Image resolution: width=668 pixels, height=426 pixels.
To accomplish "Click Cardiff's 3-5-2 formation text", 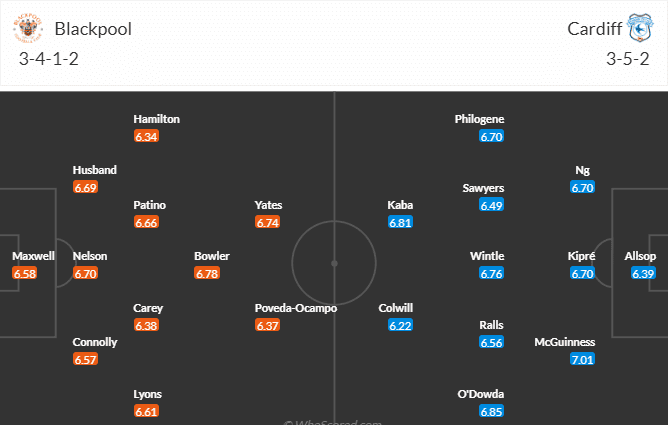I will [x=627, y=59].
